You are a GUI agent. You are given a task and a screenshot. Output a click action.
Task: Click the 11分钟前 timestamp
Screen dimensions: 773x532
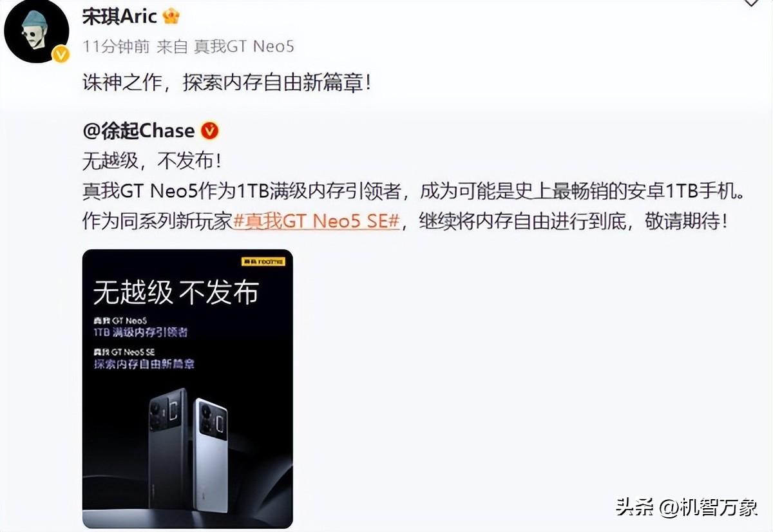point(116,47)
